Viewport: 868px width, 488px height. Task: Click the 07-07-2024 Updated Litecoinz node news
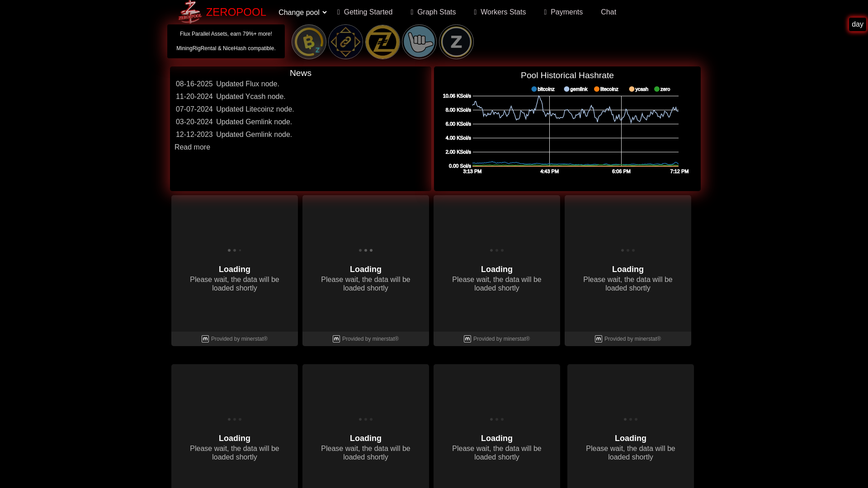[235, 109]
